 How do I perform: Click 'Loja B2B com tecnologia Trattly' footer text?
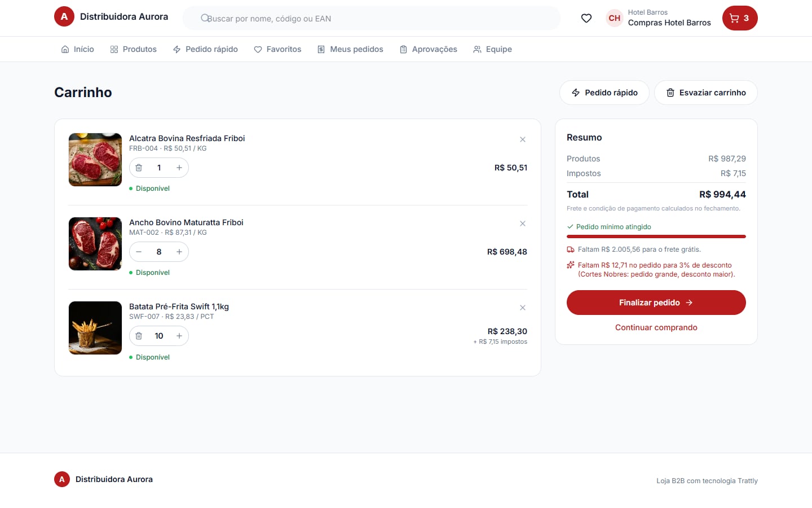707,481
